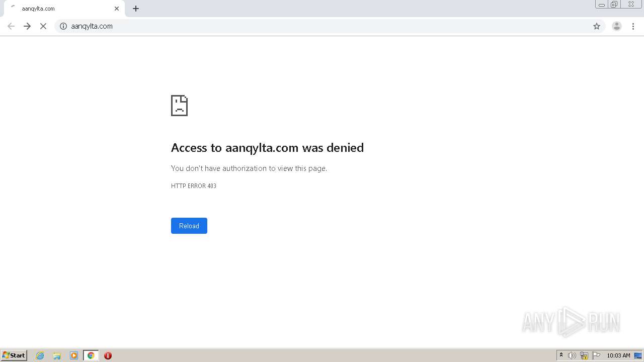Select the 'Access to aanqylta.com was denied' heading
Screen dimensions: 644x362
tap(267, 147)
